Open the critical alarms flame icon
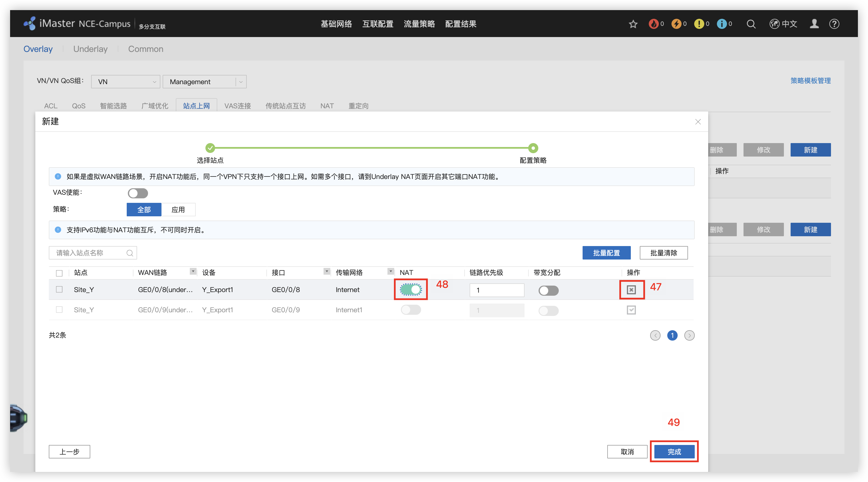The height and width of the screenshot is (482, 868). pos(653,24)
